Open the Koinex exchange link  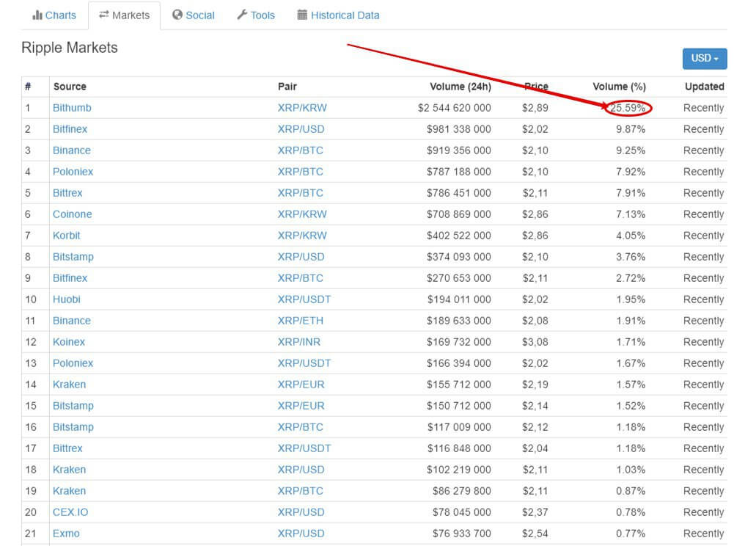[x=69, y=342]
